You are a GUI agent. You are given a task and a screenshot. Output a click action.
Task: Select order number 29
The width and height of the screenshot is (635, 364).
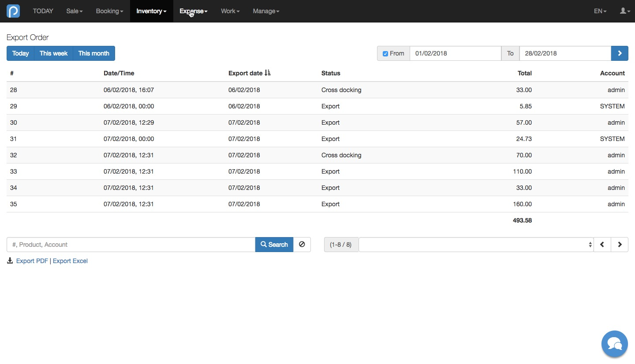pos(14,106)
